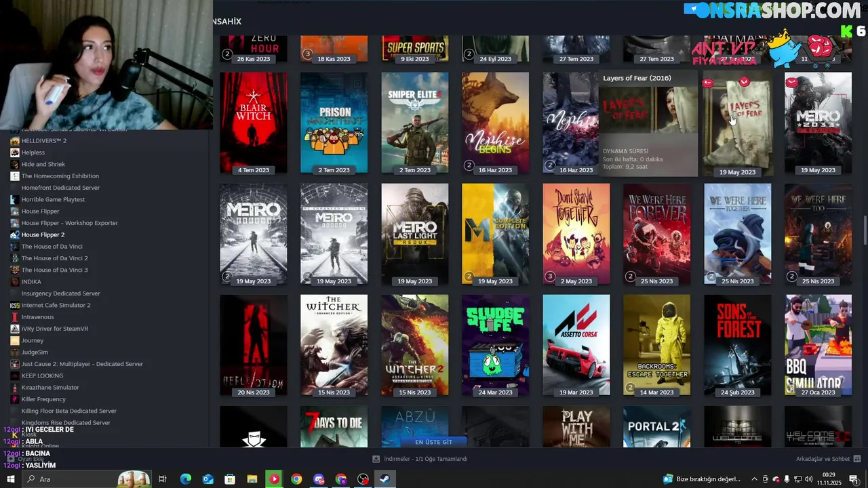868x488 pixels.
Task: Click the taskbar clock showing 00:29
Action: point(829,479)
